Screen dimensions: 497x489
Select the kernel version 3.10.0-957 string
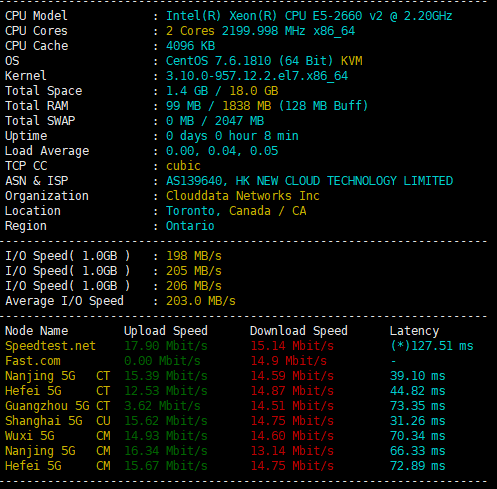coord(257,76)
